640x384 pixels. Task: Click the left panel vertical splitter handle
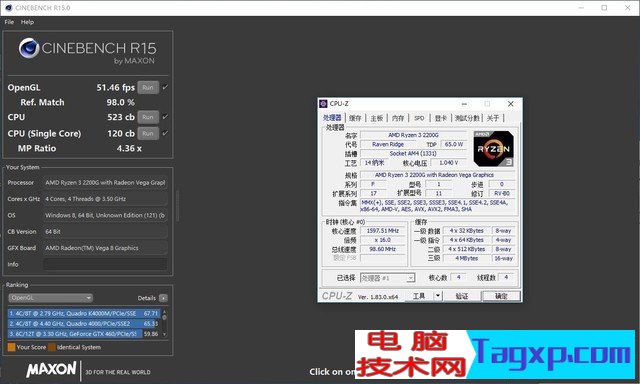[177, 206]
